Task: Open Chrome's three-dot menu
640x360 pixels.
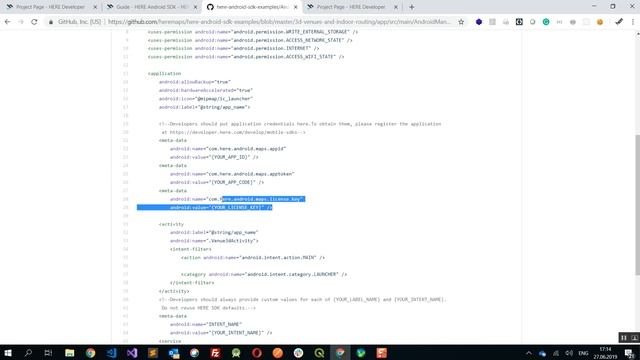Action: (633, 22)
